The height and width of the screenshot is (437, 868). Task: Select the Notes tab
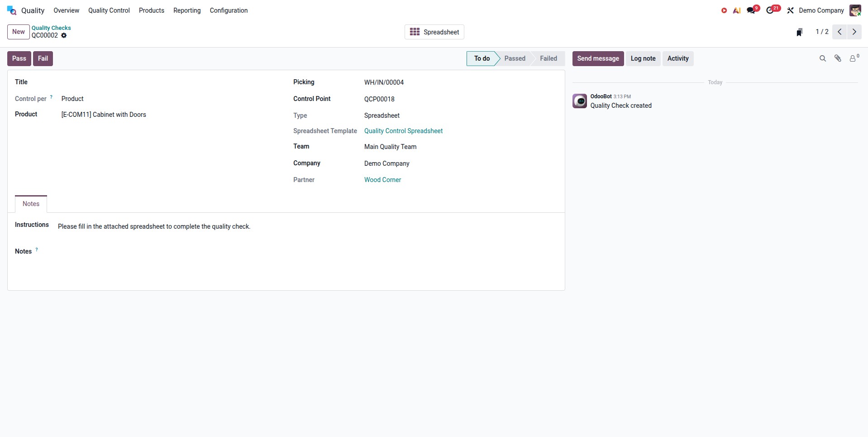[x=31, y=204]
